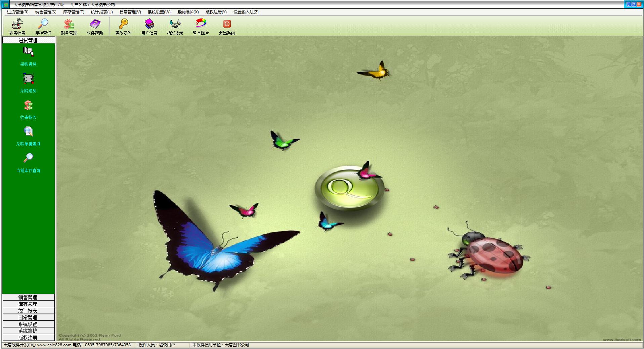This screenshot has width=644, height=349.
Task: Expand the 库存管理 sidebar section
Action: 28,304
